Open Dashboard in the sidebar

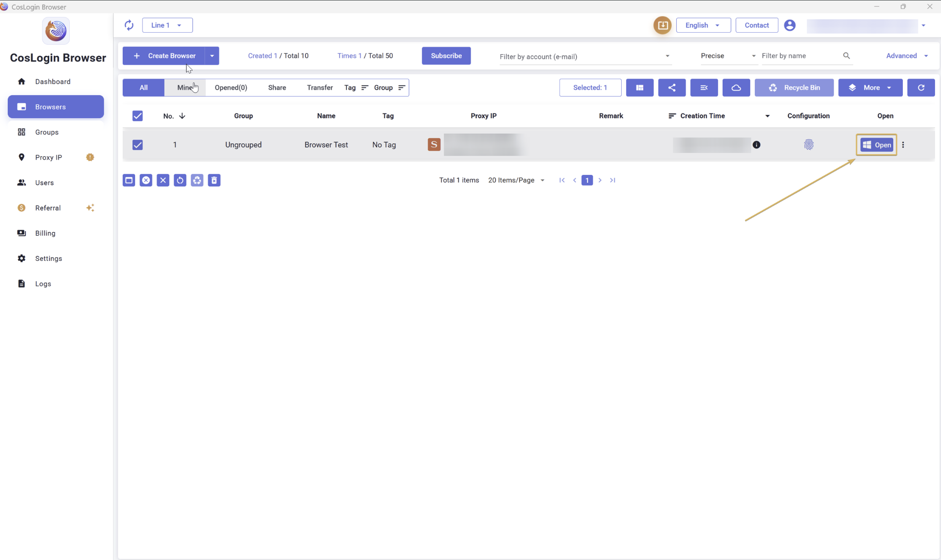56,82
